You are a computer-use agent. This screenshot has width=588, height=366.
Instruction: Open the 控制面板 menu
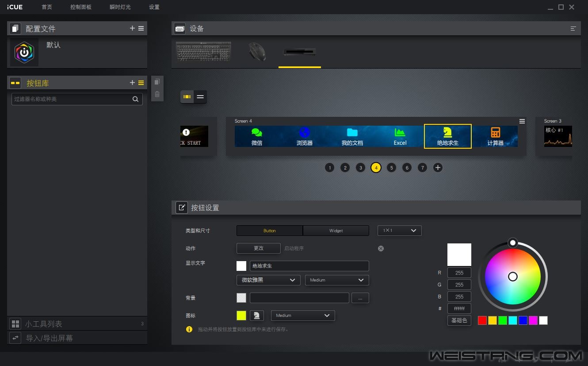tap(81, 7)
